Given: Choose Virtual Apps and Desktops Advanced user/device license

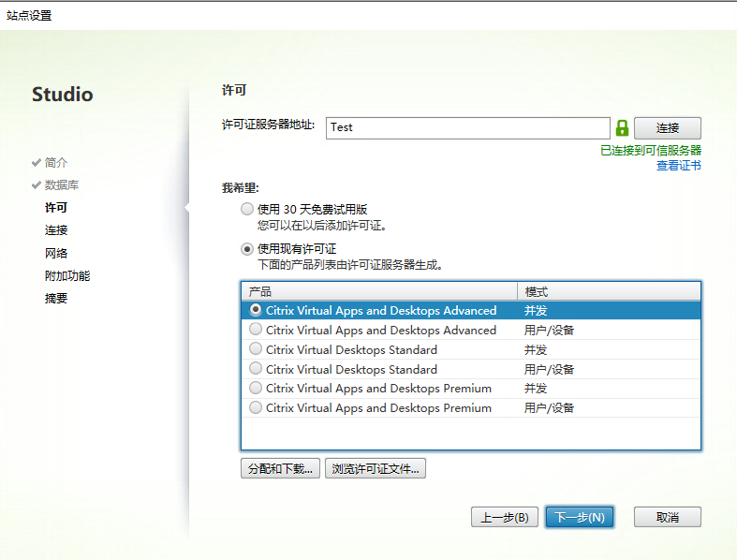Looking at the screenshot, I should click(256, 330).
